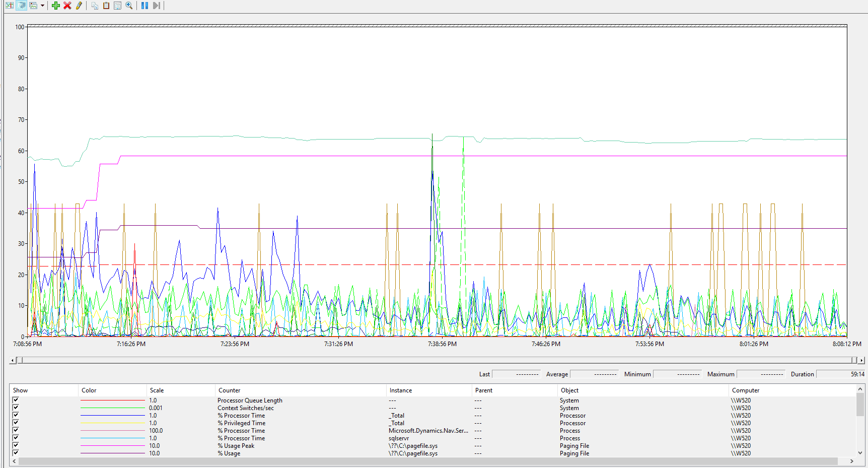Click the horizontal scrollbar right arrow

[852, 461]
